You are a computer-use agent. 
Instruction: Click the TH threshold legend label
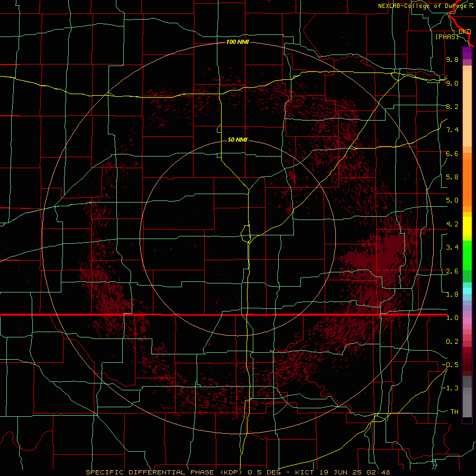pyautogui.click(x=454, y=412)
